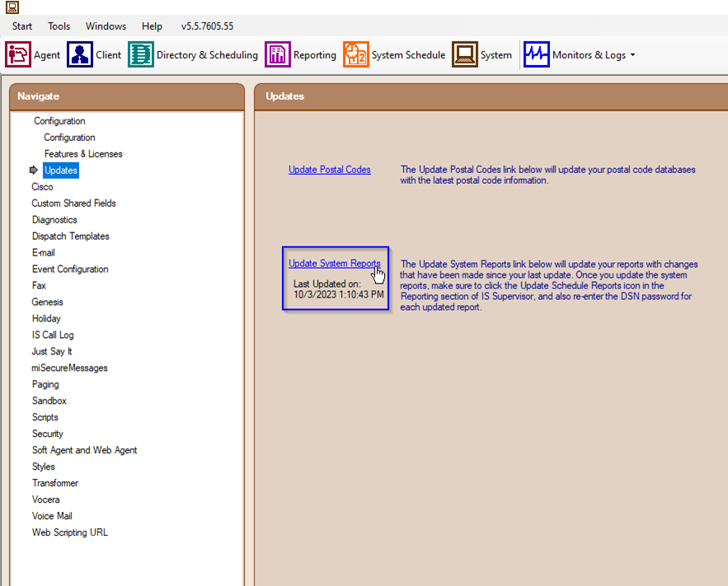Select Dispatch Templates in the Navigate panel
Screen dimensions: 728x586
[x=71, y=237]
